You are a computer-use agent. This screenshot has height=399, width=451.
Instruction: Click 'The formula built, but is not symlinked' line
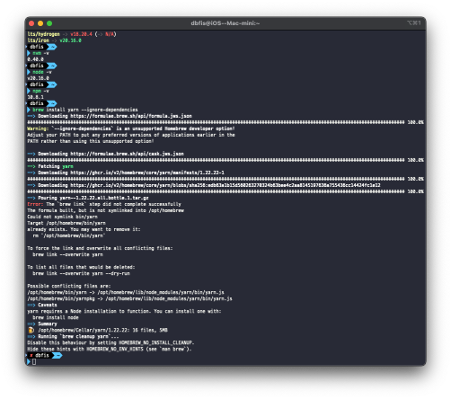point(106,210)
